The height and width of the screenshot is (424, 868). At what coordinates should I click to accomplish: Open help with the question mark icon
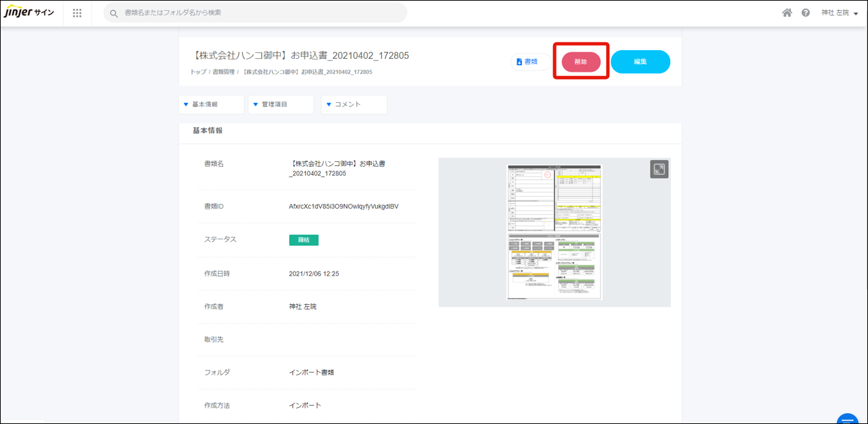806,13
